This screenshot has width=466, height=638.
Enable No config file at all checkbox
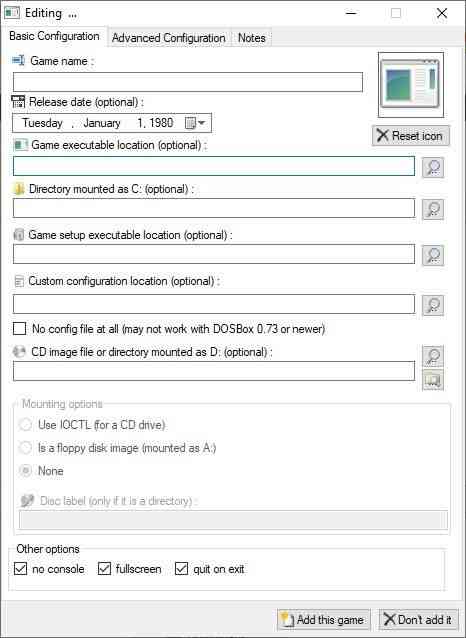pyautogui.click(x=20, y=328)
